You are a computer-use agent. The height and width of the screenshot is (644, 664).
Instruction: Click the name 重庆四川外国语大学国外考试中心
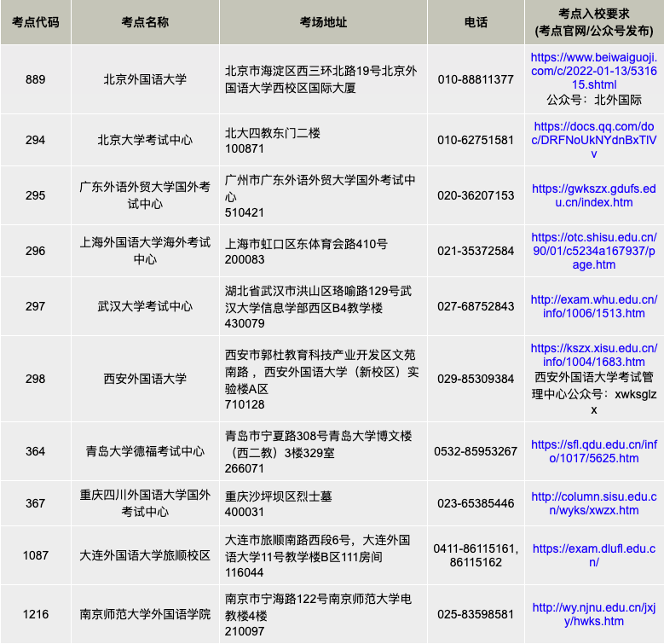pos(145,503)
